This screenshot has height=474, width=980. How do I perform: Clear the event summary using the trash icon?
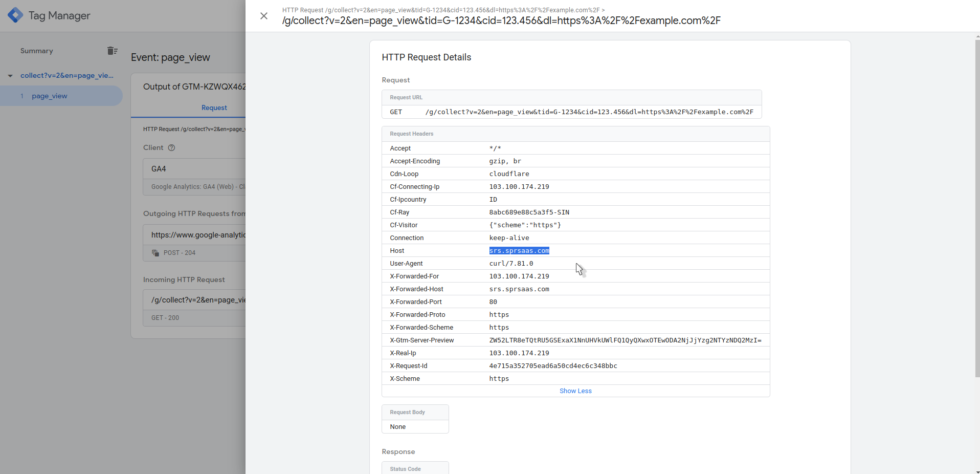coord(113,51)
